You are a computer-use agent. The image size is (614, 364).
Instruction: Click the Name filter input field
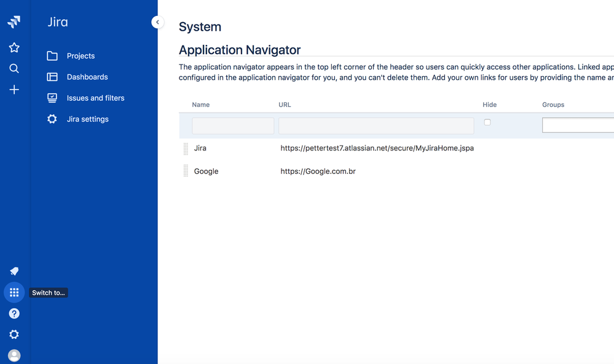coord(233,125)
